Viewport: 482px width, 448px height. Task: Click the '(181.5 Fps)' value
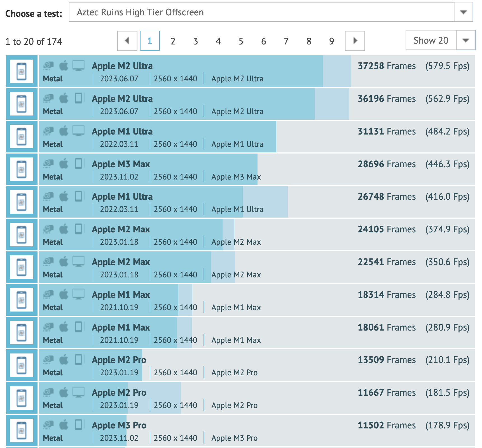pos(447,393)
